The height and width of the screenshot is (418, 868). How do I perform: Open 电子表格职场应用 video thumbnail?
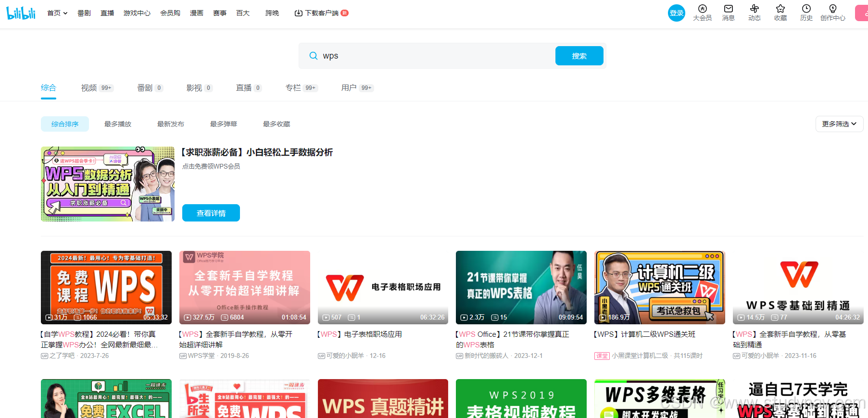point(383,287)
